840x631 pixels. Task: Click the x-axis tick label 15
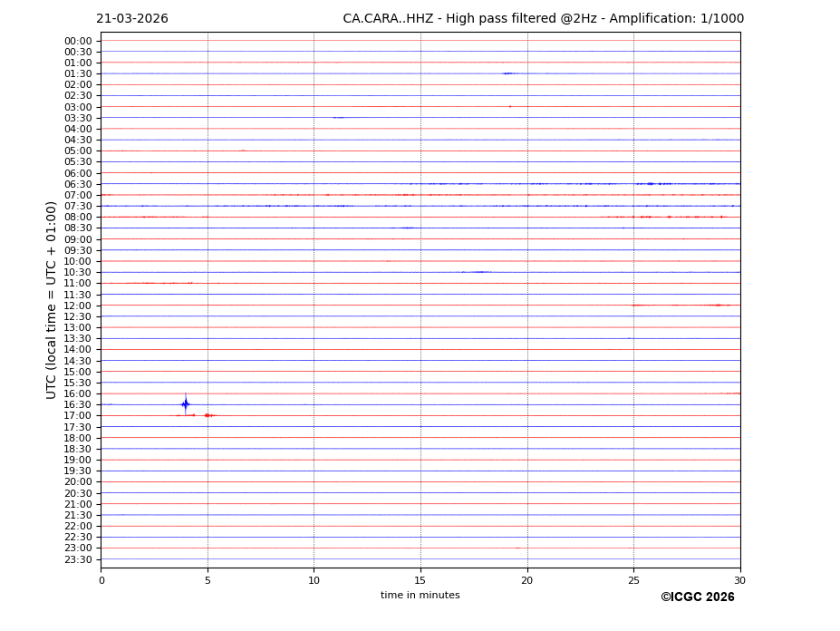pyautogui.click(x=420, y=580)
